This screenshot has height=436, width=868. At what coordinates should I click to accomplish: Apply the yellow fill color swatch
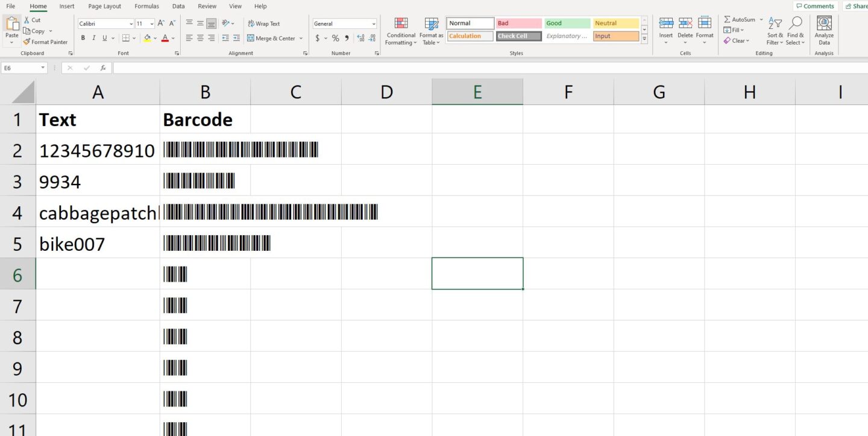click(x=147, y=38)
